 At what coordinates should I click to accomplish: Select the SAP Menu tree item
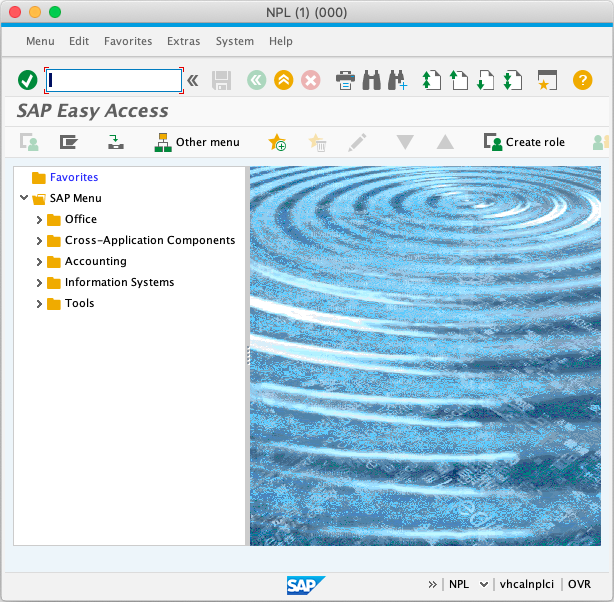tap(76, 198)
